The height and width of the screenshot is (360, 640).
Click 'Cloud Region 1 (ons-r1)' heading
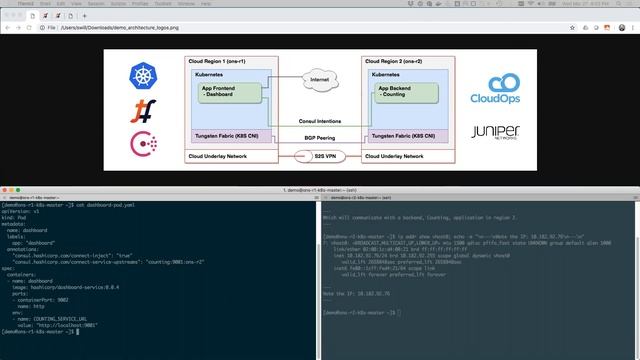coord(217,61)
